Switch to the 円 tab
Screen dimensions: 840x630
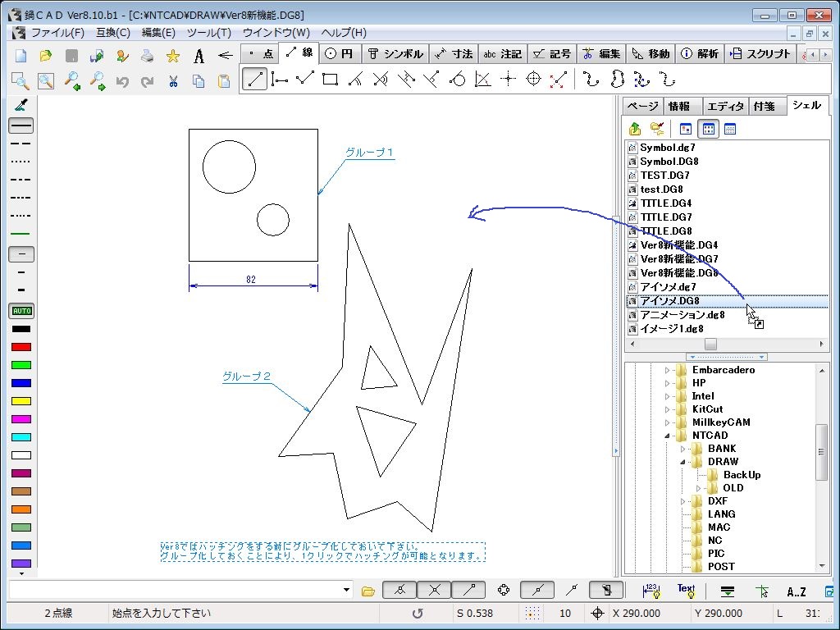point(340,53)
